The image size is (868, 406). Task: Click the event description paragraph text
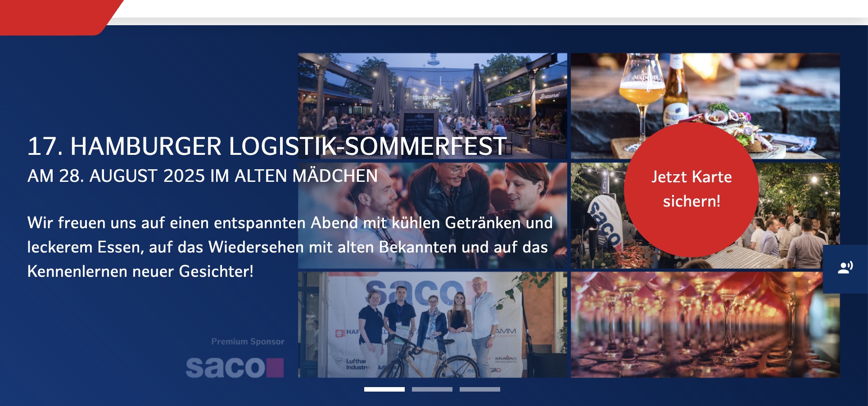pos(290,247)
